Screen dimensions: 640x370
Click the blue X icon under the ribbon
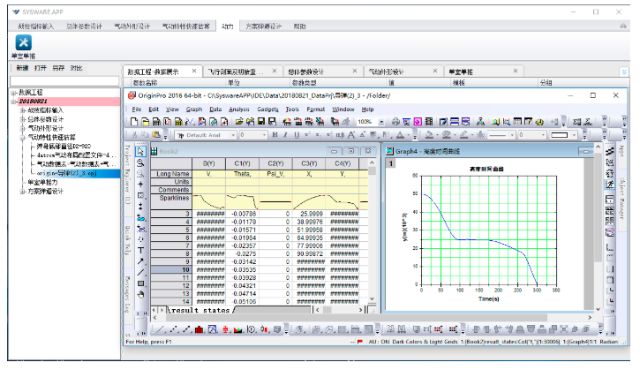click(23, 42)
